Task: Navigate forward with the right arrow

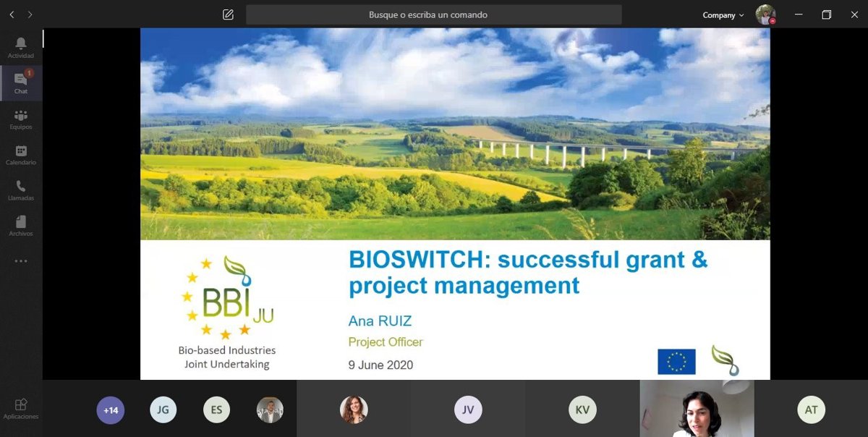Action: point(30,14)
